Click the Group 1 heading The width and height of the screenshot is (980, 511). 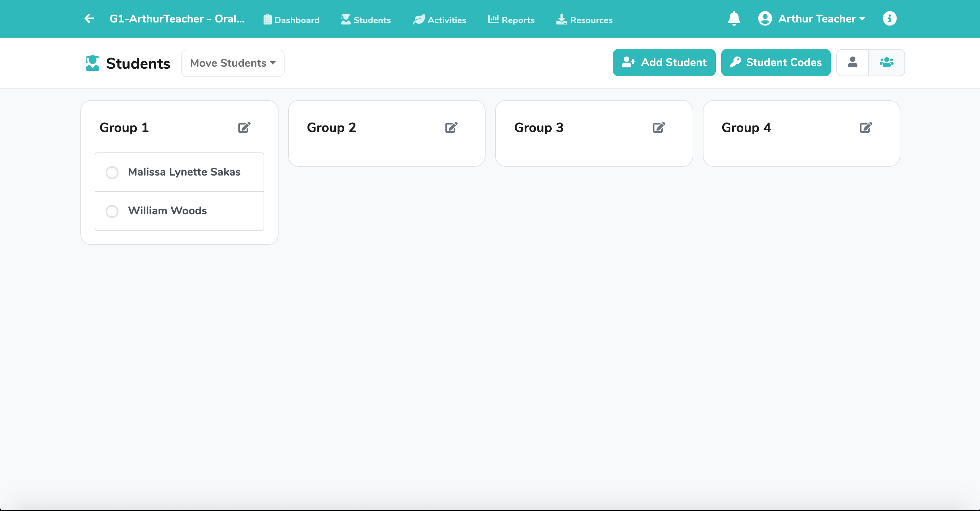tap(124, 127)
